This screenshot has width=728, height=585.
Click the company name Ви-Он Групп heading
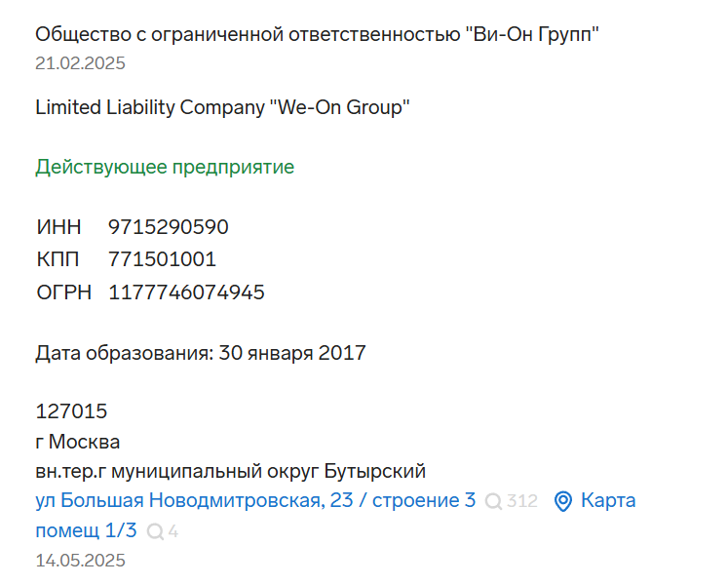pos(317,35)
